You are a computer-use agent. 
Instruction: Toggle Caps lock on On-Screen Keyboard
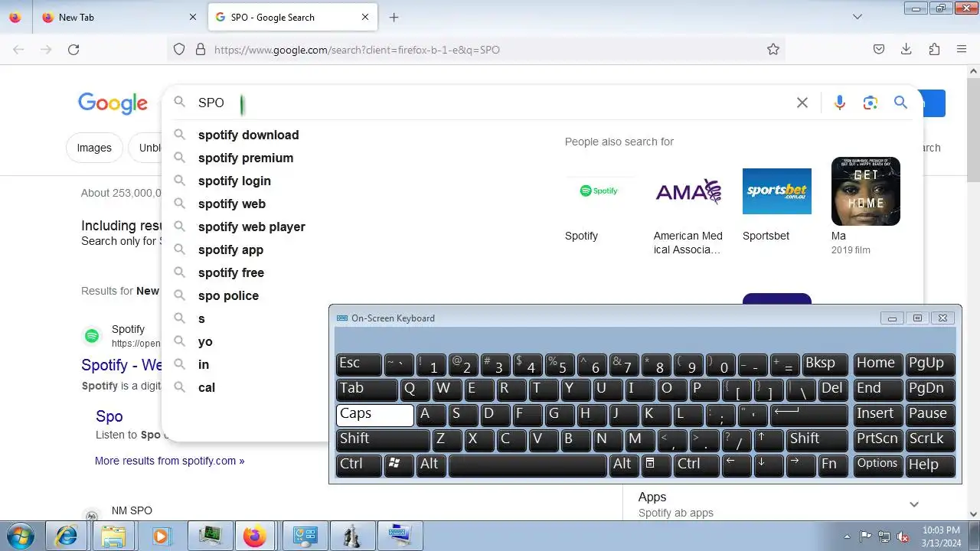pyautogui.click(x=375, y=415)
